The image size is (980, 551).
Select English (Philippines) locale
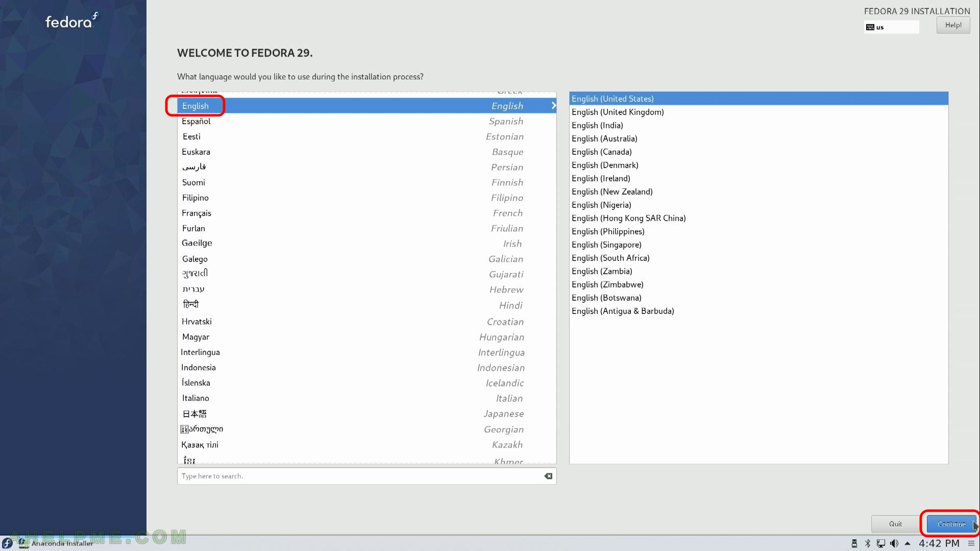tap(758, 231)
